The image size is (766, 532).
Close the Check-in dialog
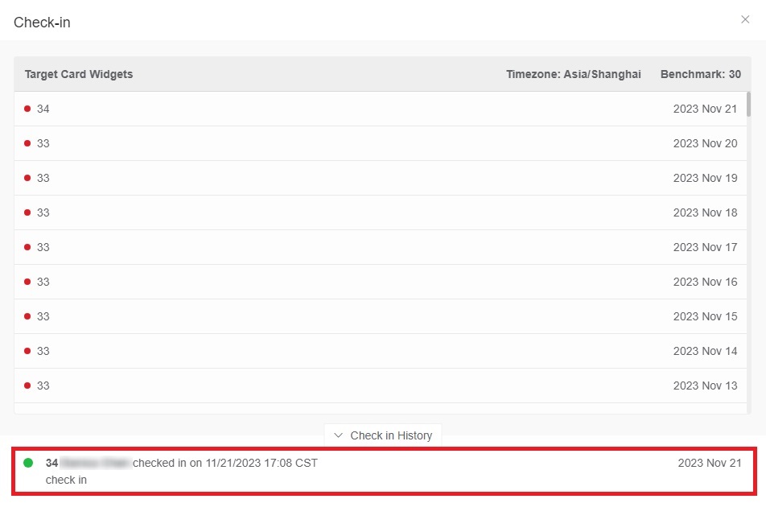click(x=744, y=20)
